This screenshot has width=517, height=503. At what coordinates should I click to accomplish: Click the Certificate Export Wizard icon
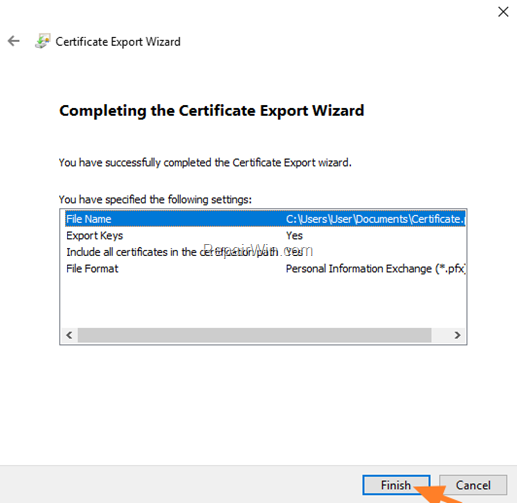click(43, 41)
